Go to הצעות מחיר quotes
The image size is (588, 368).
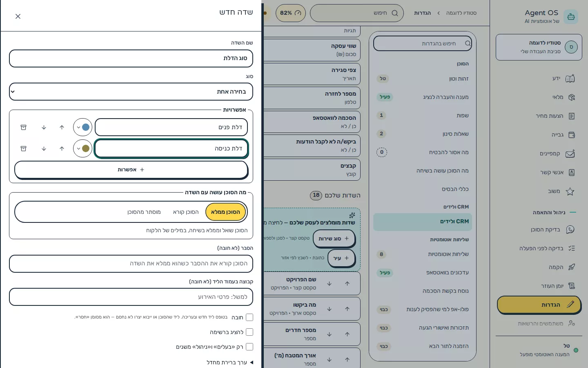click(539, 116)
